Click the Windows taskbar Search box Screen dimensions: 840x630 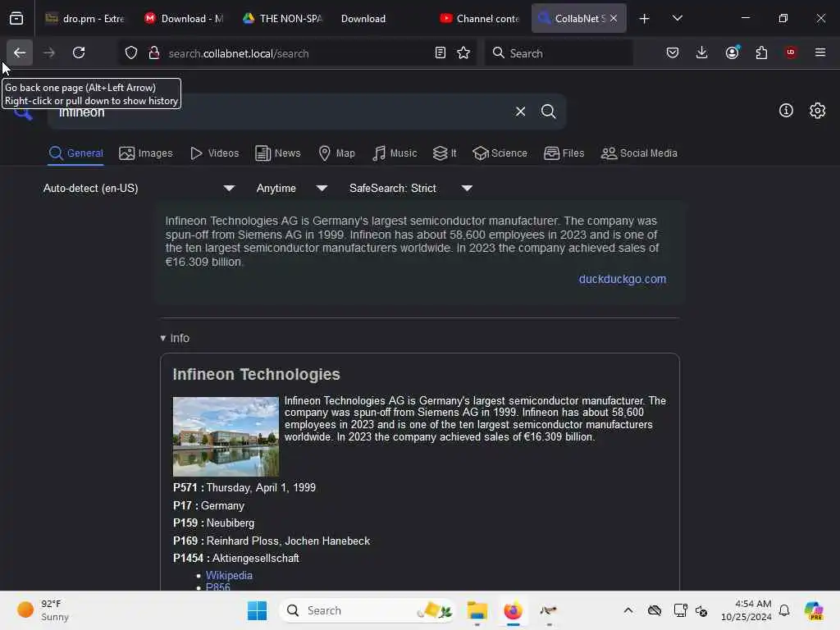[x=367, y=610]
